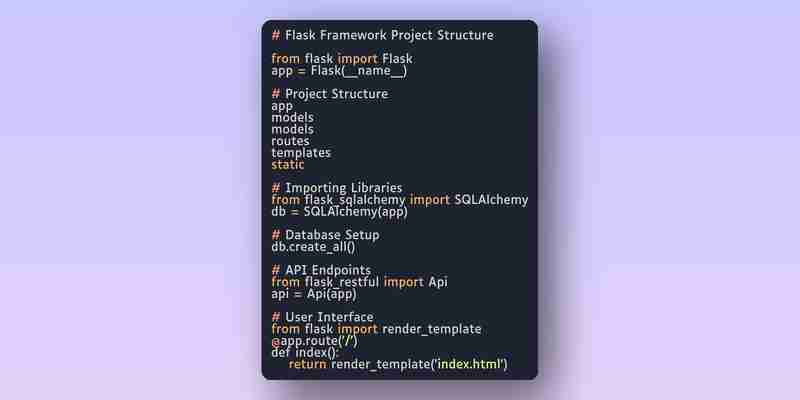Select the 'app' folder name line
800x400 pixels.
(282, 106)
